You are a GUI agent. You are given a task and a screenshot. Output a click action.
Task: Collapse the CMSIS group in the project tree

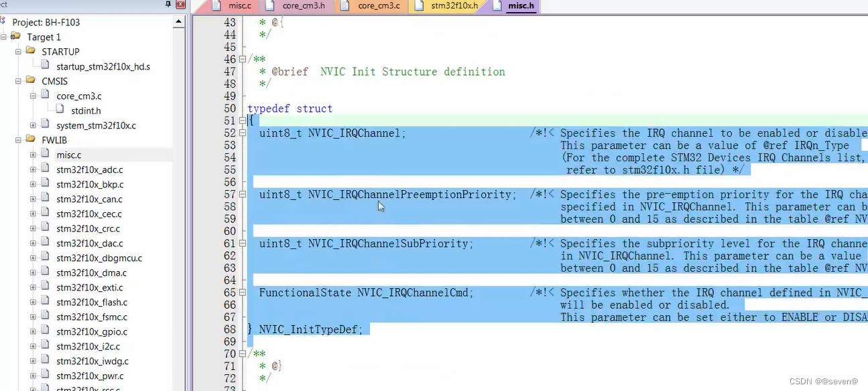(x=19, y=81)
